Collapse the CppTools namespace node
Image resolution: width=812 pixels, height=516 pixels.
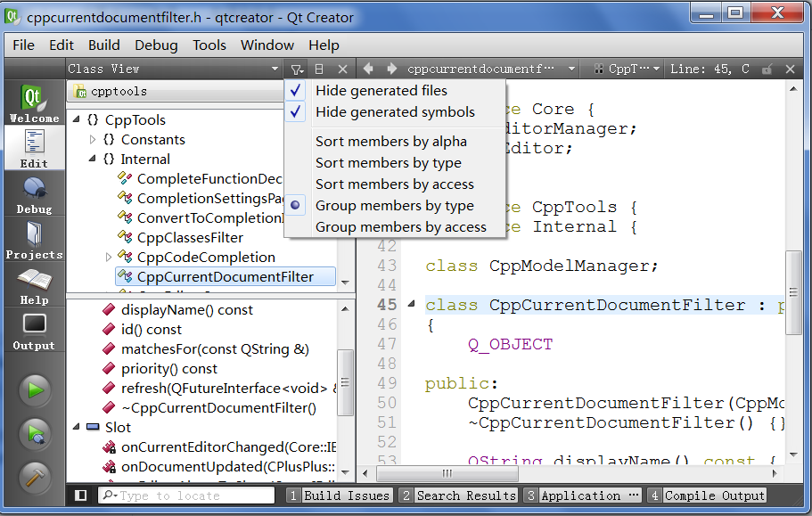coord(77,119)
